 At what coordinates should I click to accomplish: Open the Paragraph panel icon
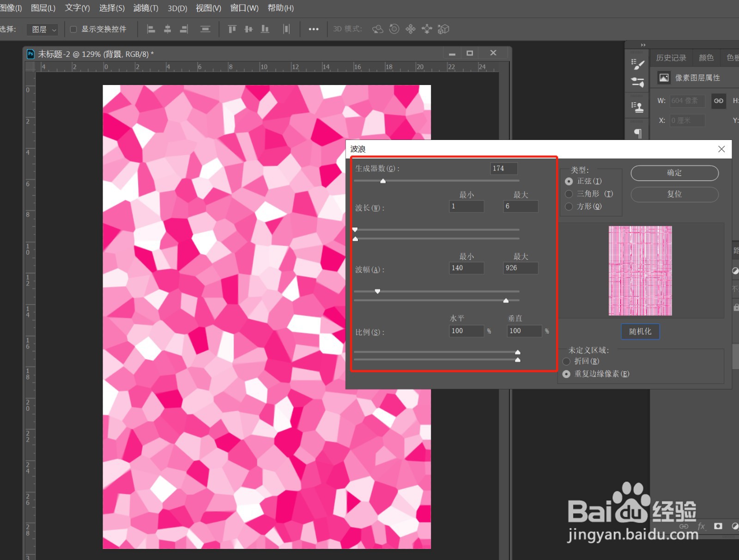[638, 133]
